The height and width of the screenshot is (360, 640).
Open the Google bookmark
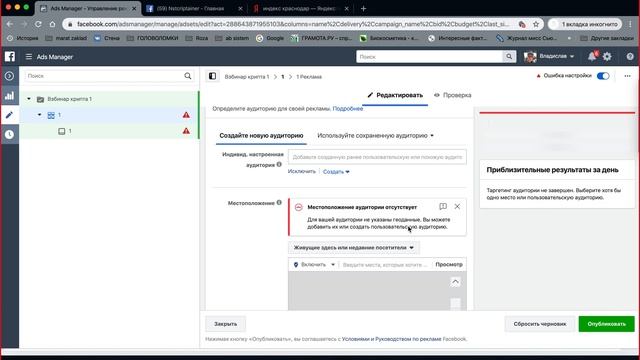pos(270,38)
